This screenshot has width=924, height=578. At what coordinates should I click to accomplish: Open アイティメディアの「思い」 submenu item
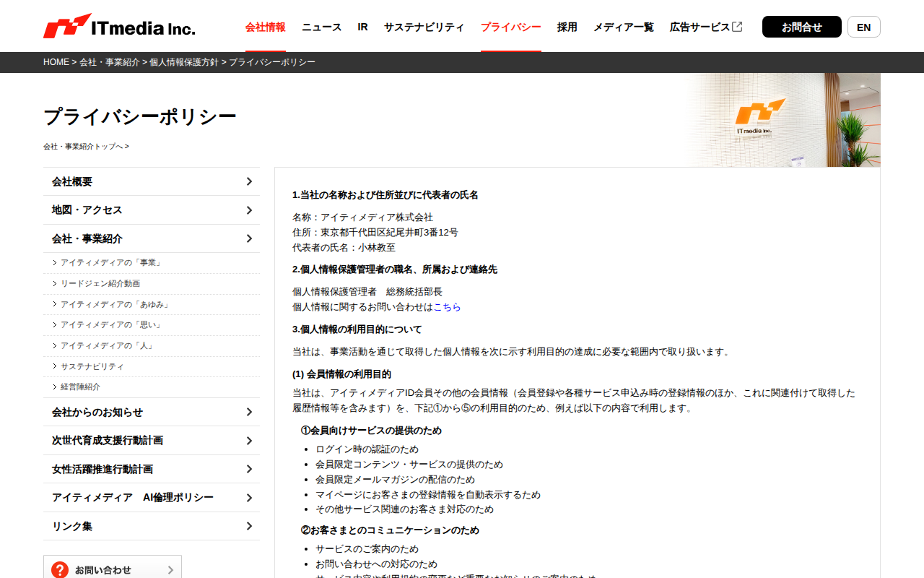point(152,325)
